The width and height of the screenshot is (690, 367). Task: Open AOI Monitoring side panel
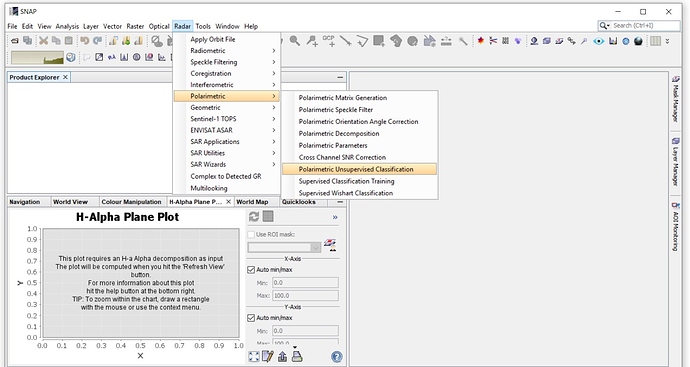pyautogui.click(x=675, y=227)
